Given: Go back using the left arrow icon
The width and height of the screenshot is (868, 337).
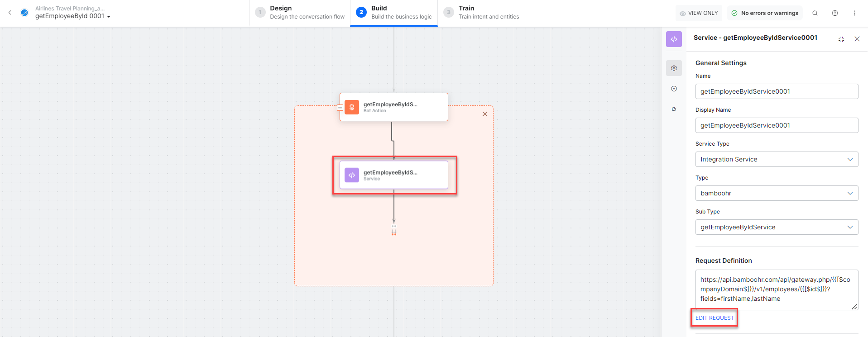Looking at the screenshot, I should [x=10, y=13].
